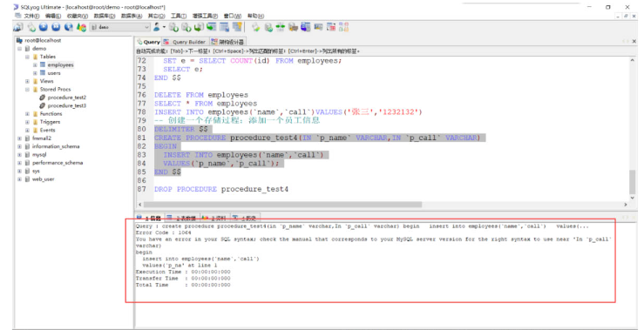This screenshot has width=644, height=330.
Task: Expand the employees table node
Action: [x=35, y=64]
